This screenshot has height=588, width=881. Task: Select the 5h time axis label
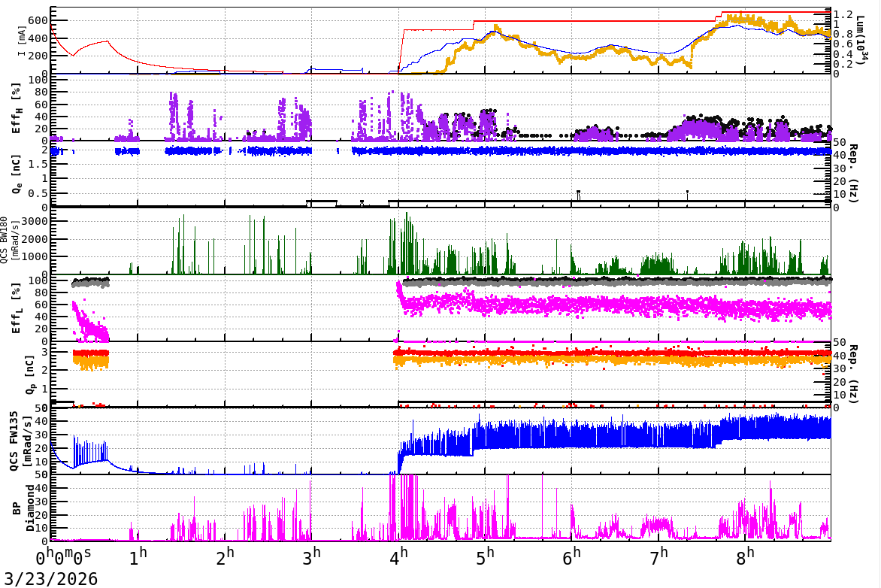tap(485, 559)
